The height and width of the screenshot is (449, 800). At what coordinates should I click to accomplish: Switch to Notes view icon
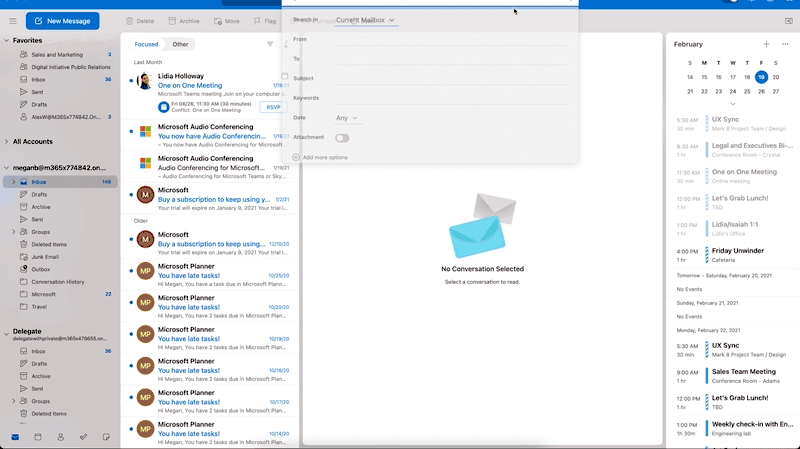click(106, 437)
